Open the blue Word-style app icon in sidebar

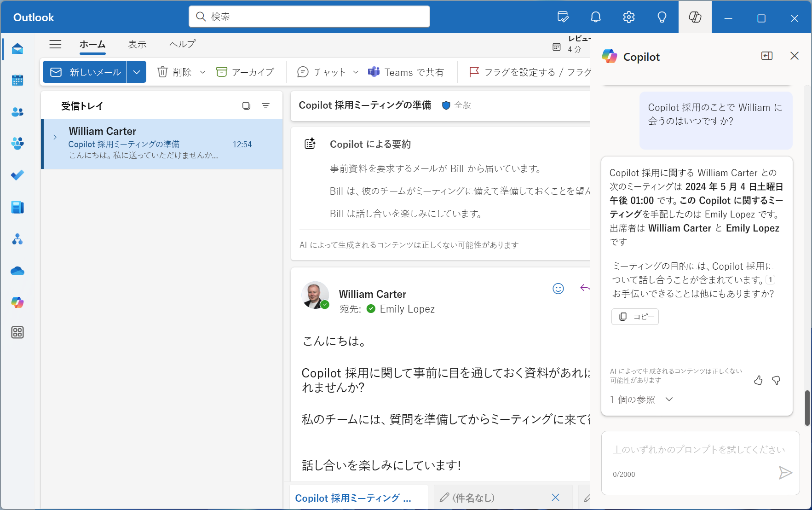click(17, 207)
